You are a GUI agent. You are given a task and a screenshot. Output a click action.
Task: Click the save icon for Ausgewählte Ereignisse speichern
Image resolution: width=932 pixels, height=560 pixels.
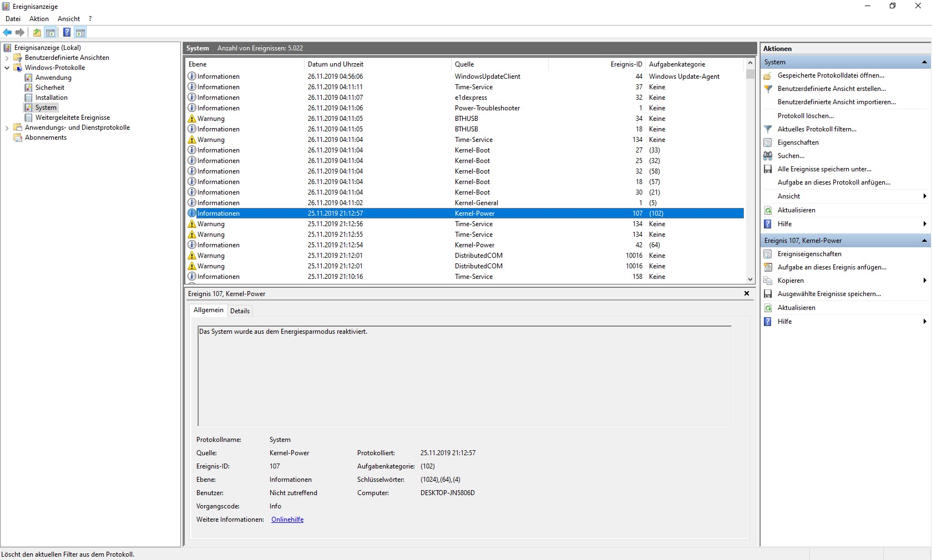(x=768, y=294)
